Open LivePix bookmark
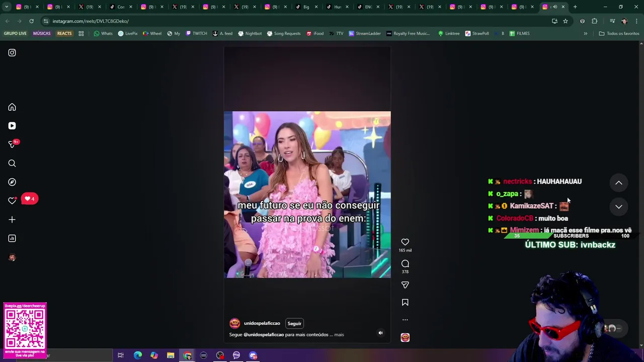Viewport: 644px width, 362px height. pos(128,33)
